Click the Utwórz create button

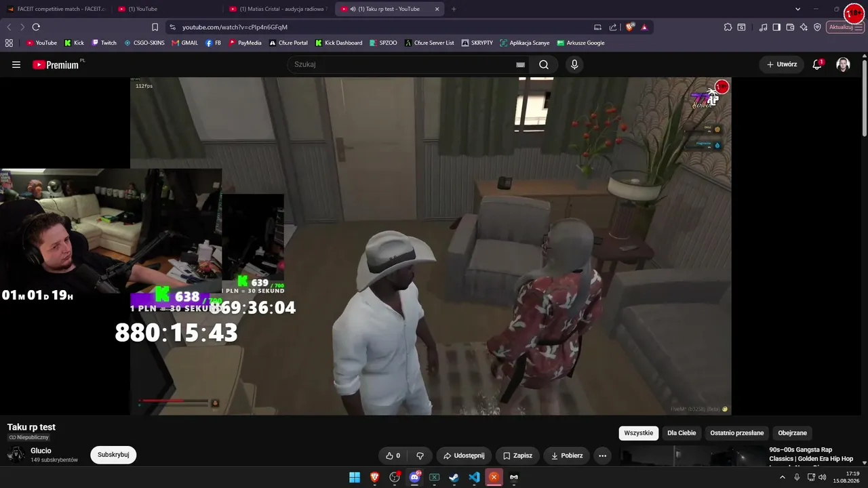782,64
